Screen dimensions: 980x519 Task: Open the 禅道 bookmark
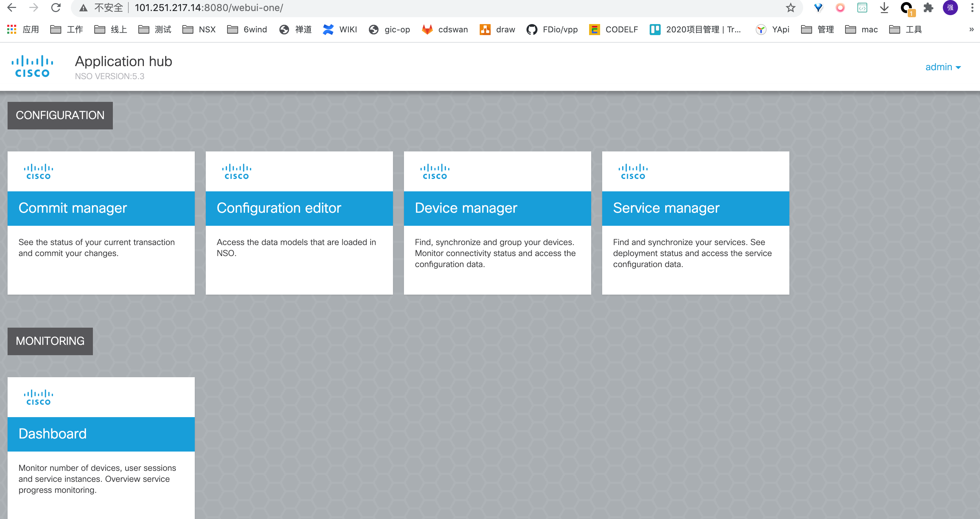click(x=295, y=29)
